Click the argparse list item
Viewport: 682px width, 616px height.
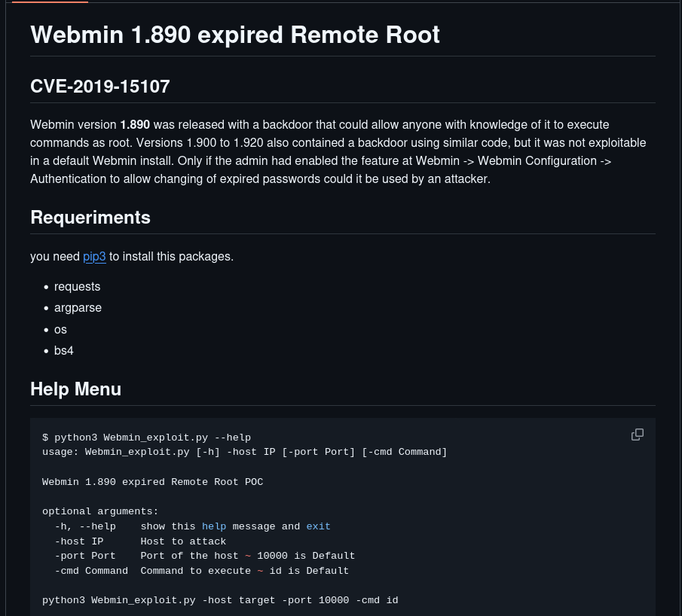click(78, 308)
